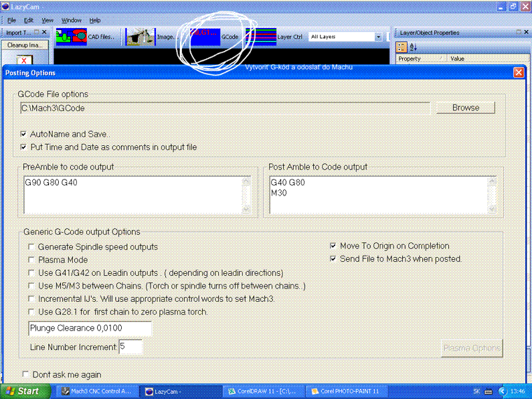Screen dimensions: 532x399
Task: Click the SK language indicator in tray
Action: click(476, 391)
